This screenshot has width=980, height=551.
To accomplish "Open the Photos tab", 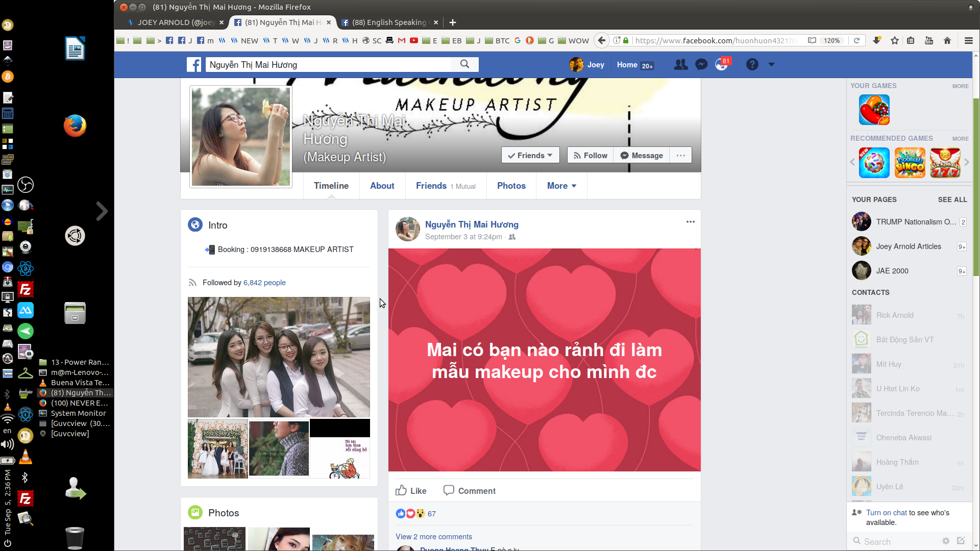I will click(511, 186).
